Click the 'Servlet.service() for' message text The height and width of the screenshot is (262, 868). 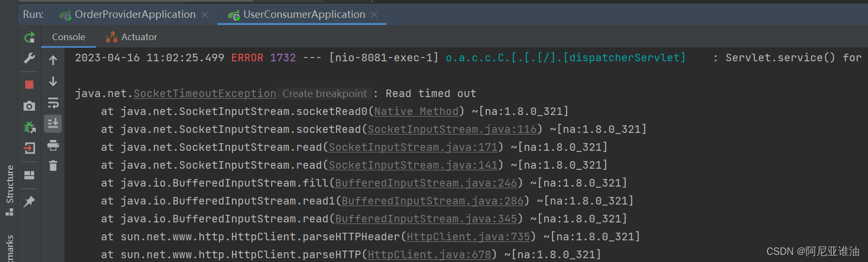(x=793, y=57)
